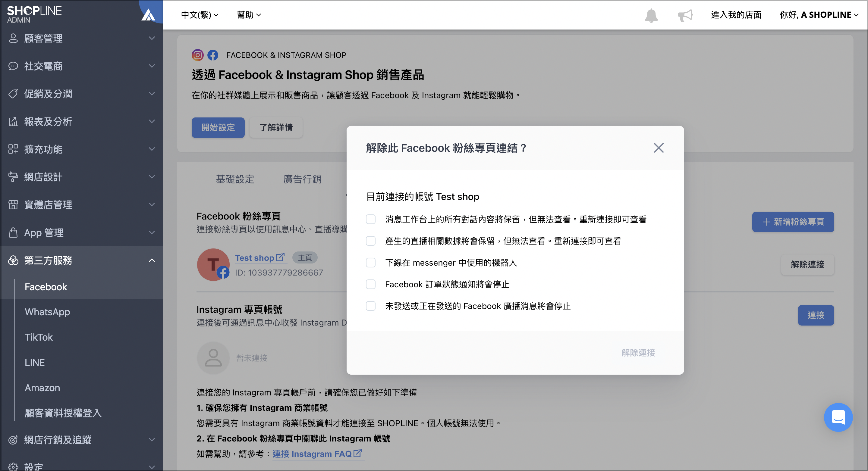This screenshot has width=868, height=471.
Task: Click 解除連接 button in dialog footer
Action: pos(638,352)
